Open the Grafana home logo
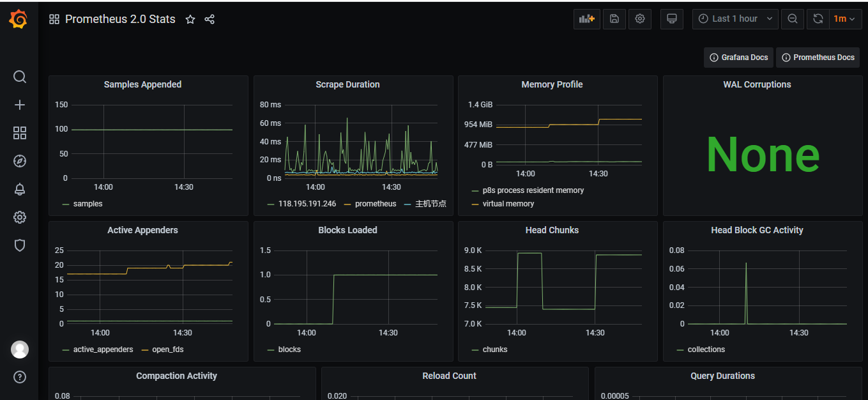This screenshot has width=868, height=400. click(19, 20)
